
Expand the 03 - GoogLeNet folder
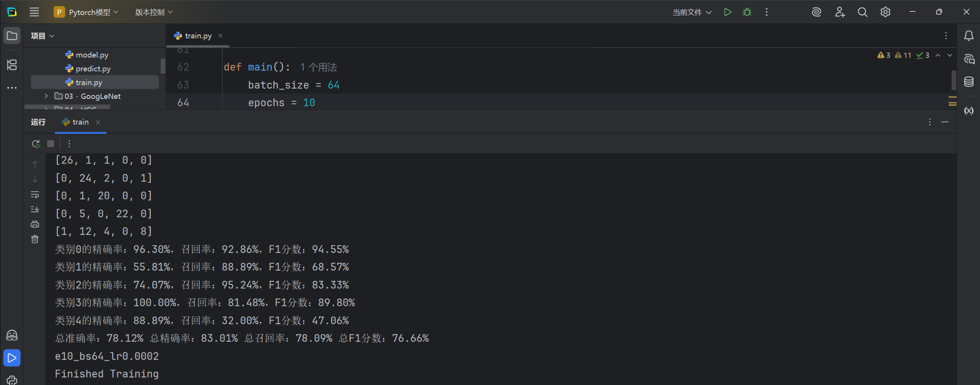46,96
